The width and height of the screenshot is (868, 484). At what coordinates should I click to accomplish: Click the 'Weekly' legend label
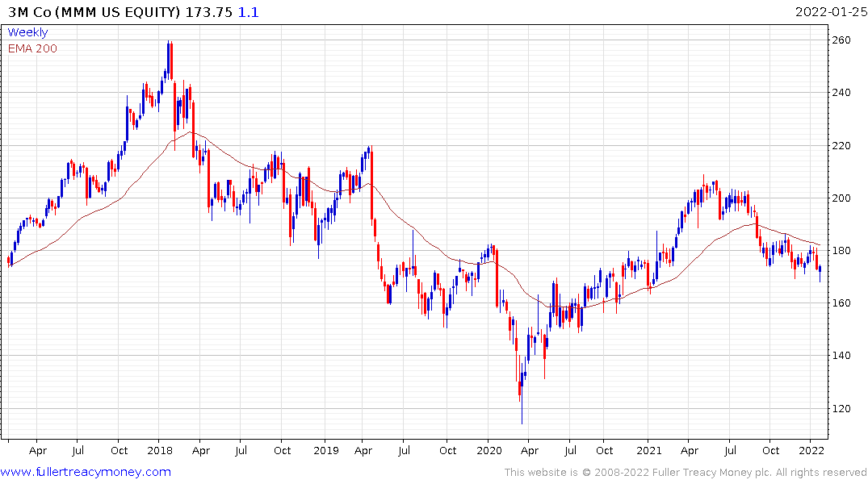(x=27, y=32)
